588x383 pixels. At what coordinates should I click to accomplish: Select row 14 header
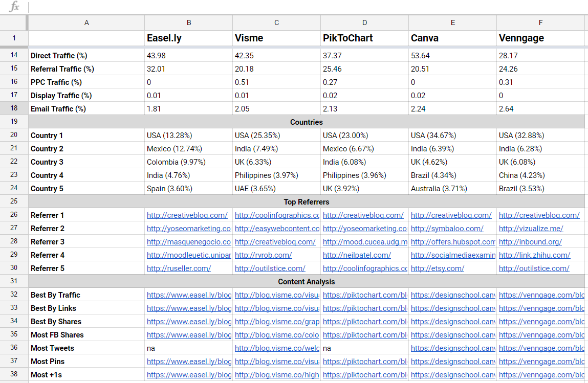click(14, 55)
